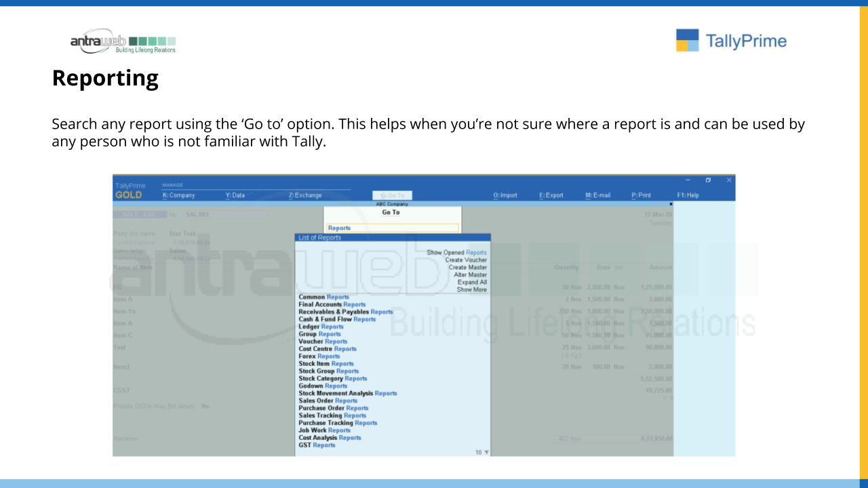This screenshot has height=488, width=868.
Task: Open Stock Movement Analysis Reports
Action: (x=348, y=393)
